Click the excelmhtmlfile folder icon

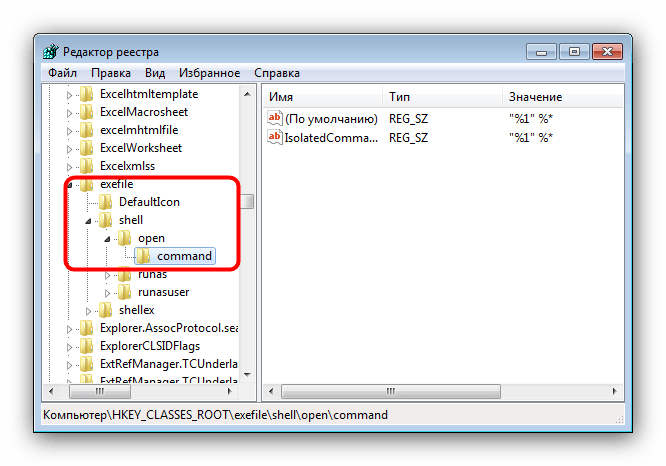[87, 130]
